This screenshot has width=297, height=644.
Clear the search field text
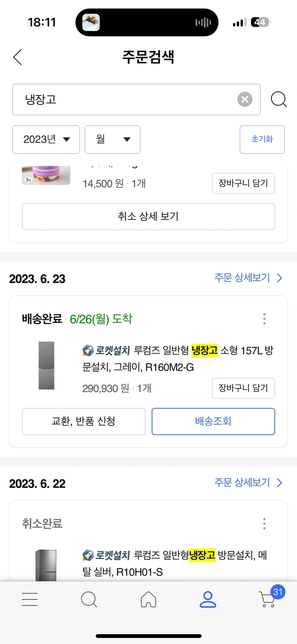tap(245, 99)
